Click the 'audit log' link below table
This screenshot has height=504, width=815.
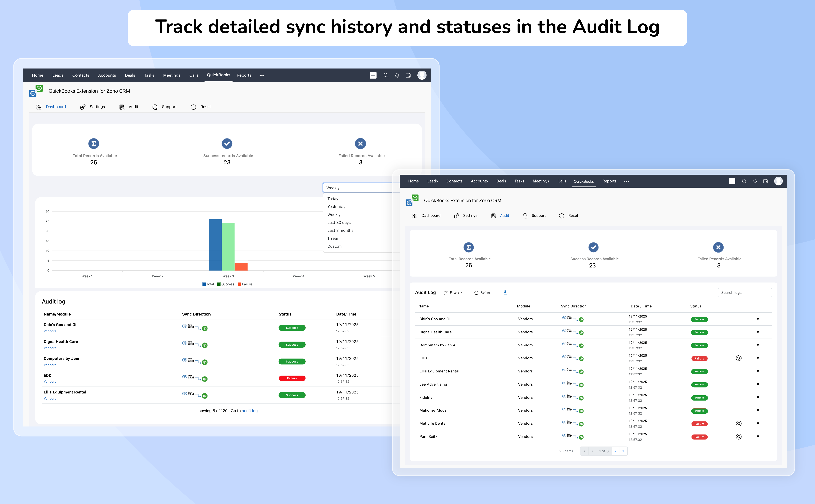click(x=249, y=411)
